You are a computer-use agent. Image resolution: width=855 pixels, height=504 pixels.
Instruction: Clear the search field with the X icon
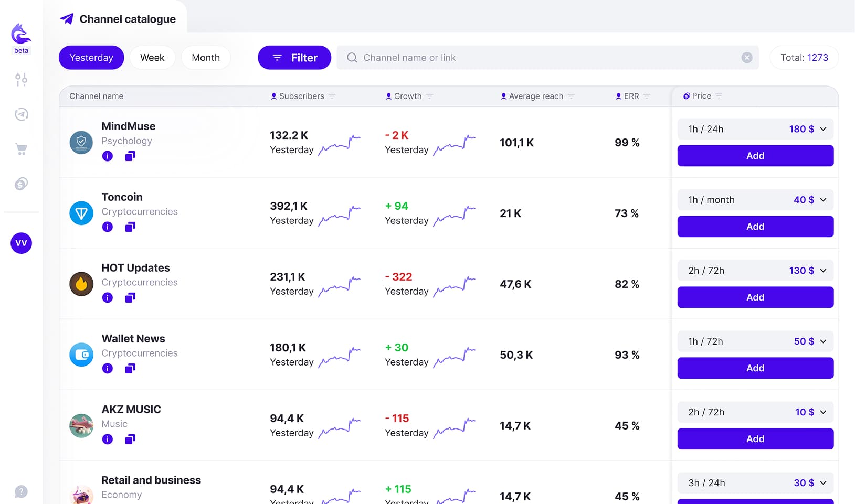(746, 58)
